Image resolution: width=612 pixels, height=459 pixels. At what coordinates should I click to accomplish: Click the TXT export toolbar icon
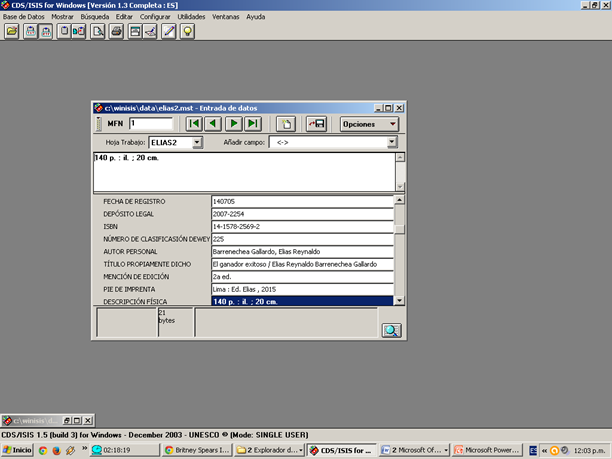click(30, 31)
